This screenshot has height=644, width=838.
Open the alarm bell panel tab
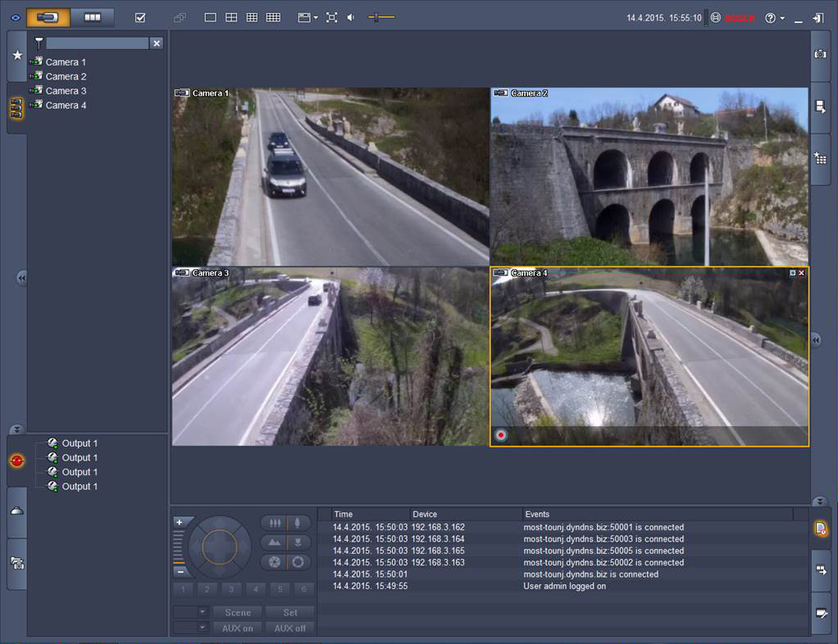(x=17, y=511)
